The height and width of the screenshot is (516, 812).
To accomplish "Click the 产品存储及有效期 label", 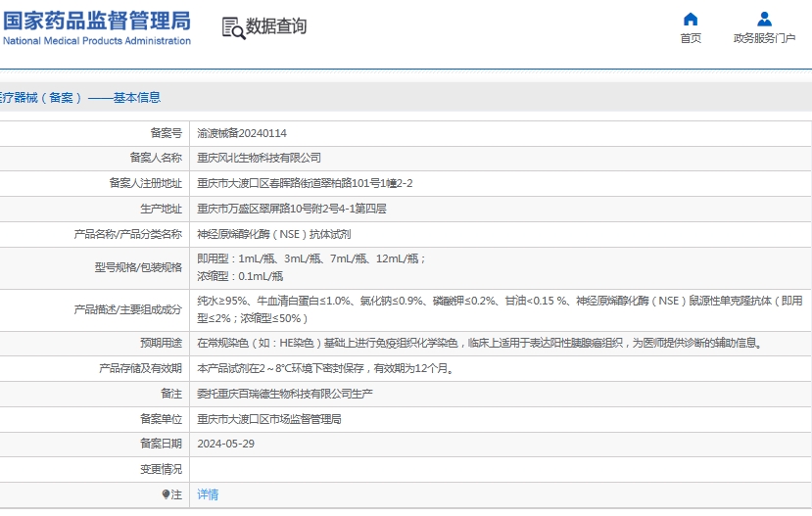I will pos(140,368).
